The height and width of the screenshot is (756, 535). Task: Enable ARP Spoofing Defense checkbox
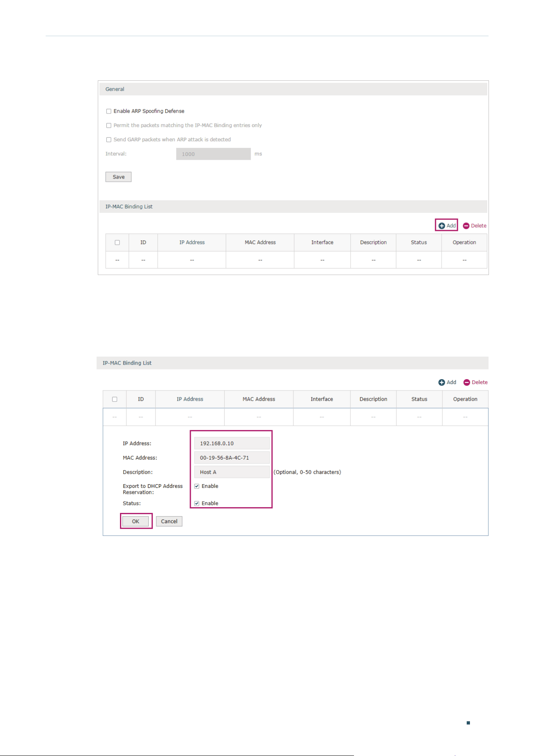pos(109,111)
